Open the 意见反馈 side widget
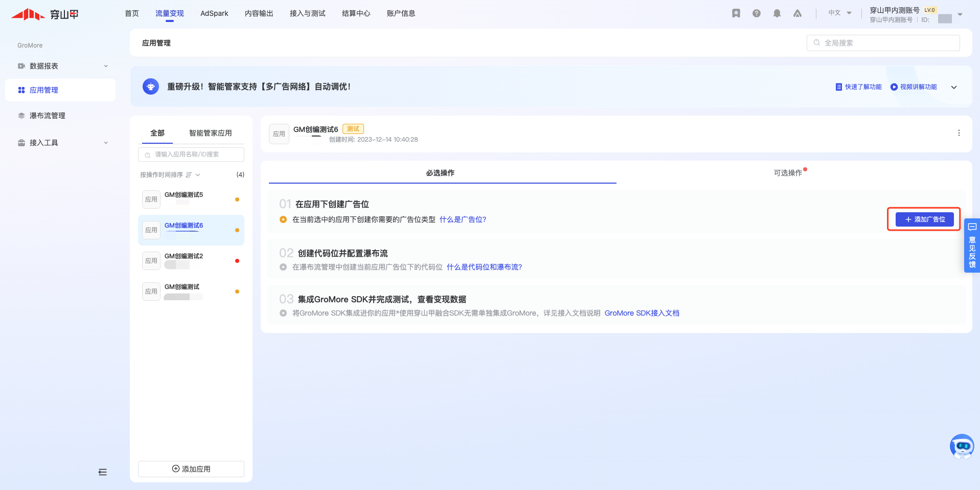Viewport: 980px width, 490px height. pos(972,246)
